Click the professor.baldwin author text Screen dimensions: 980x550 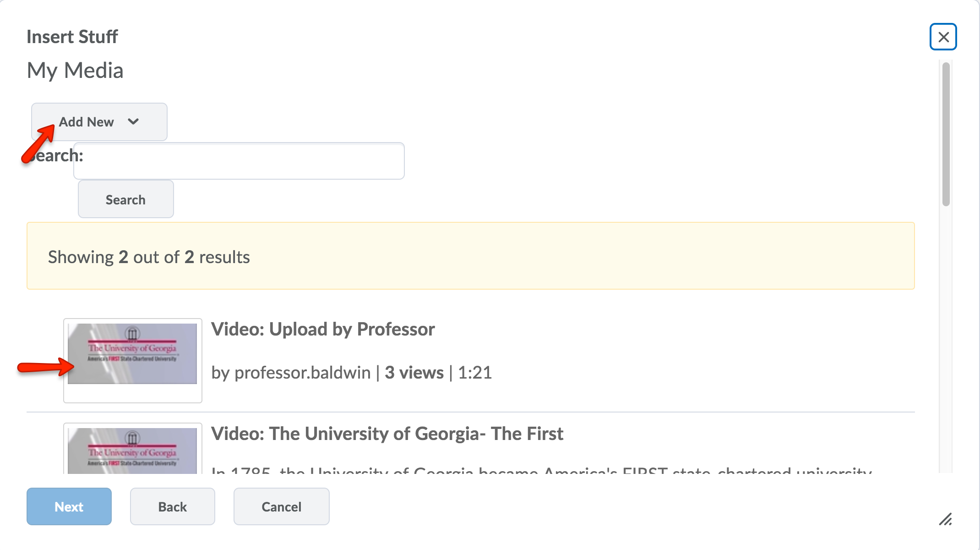point(302,373)
